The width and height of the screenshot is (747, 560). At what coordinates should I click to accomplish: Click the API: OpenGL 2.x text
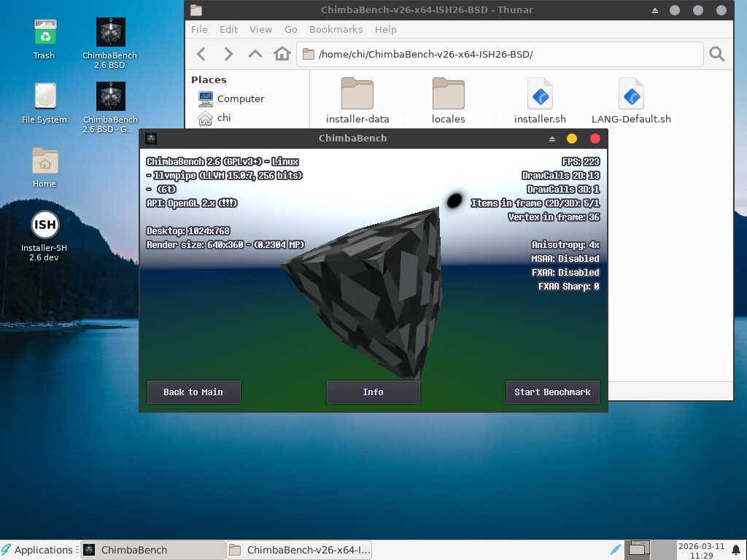(192, 203)
